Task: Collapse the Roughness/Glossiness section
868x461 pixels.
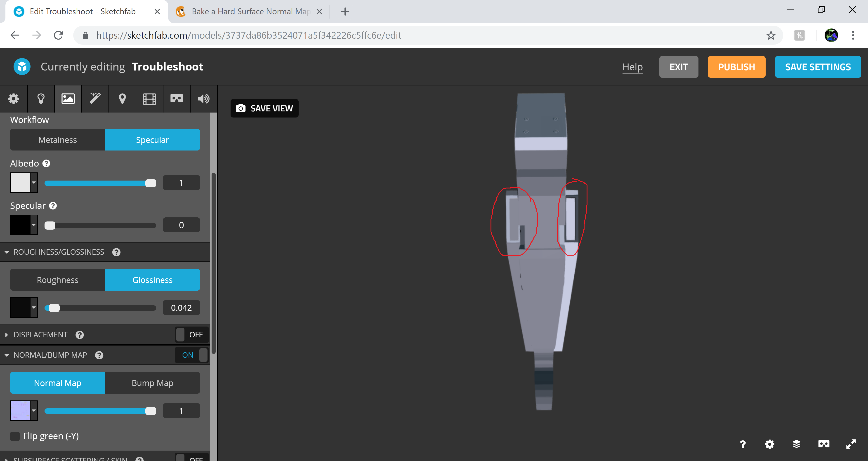Action: pyautogui.click(x=7, y=252)
